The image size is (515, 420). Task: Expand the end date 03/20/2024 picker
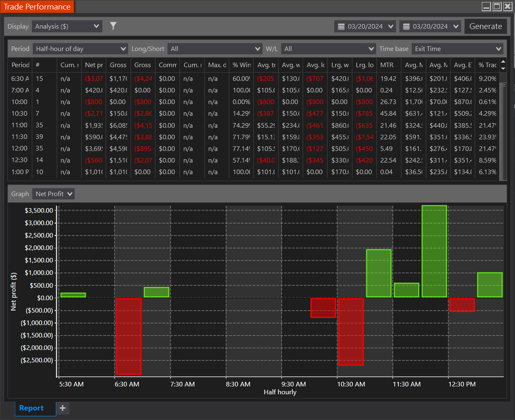pyautogui.click(x=456, y=27)
